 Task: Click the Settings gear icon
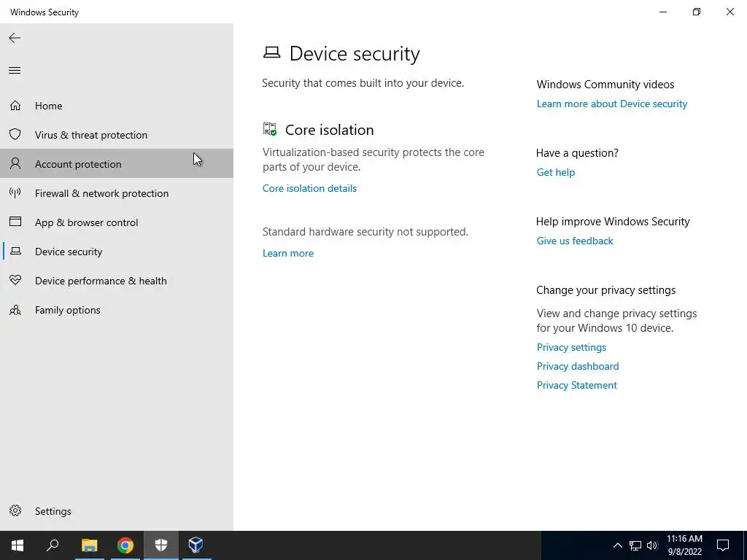(15, 510)
